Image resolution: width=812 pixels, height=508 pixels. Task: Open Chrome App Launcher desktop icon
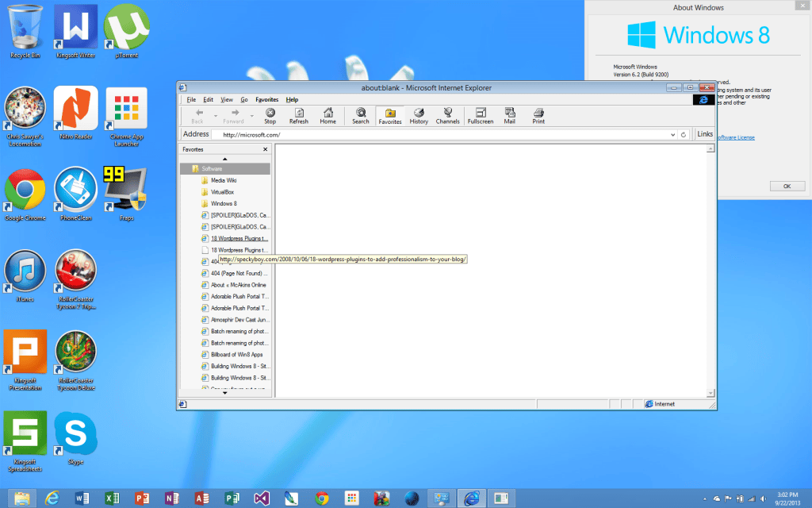127,117
